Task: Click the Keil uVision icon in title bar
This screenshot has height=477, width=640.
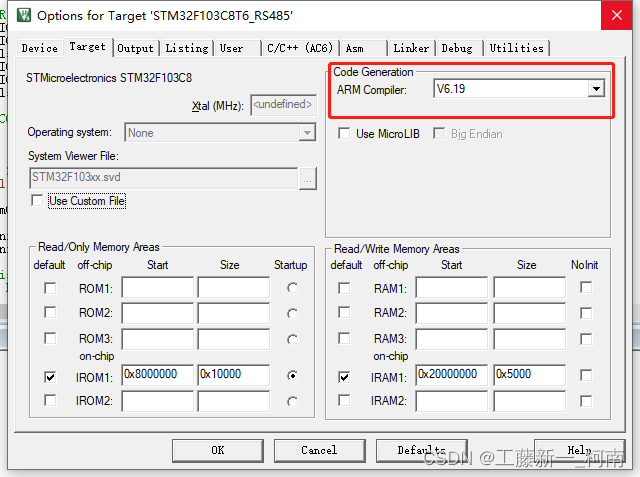Action: pyautogui.click(x=24, y=15)
